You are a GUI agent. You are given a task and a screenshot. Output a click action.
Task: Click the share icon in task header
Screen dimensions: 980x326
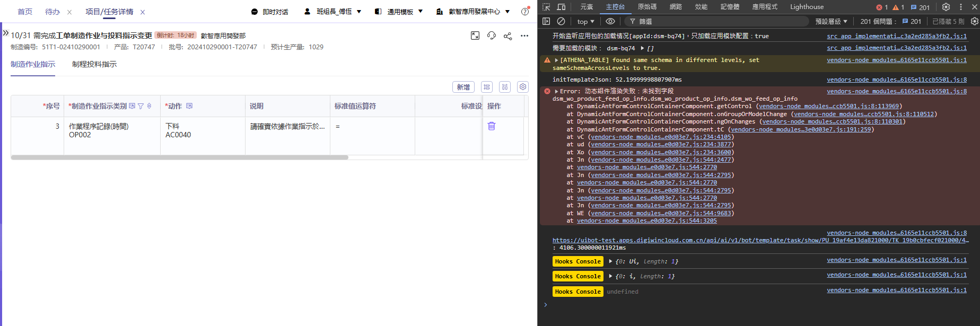507,36
